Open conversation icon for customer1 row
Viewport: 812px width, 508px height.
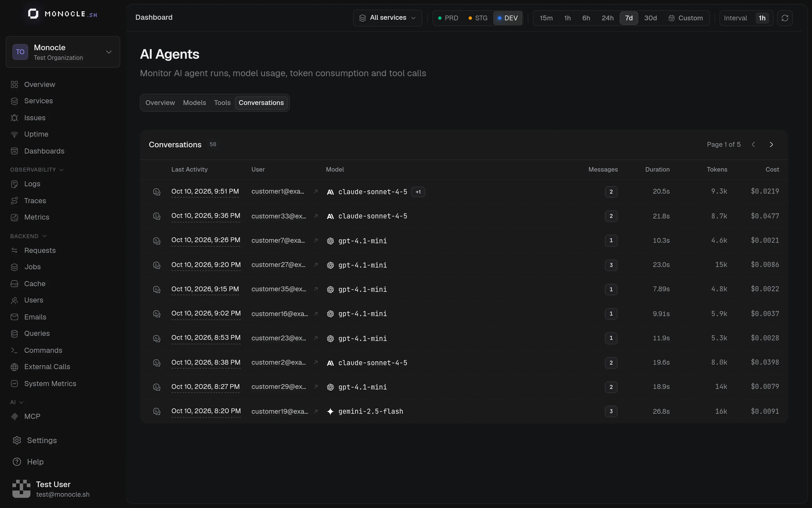157,192
